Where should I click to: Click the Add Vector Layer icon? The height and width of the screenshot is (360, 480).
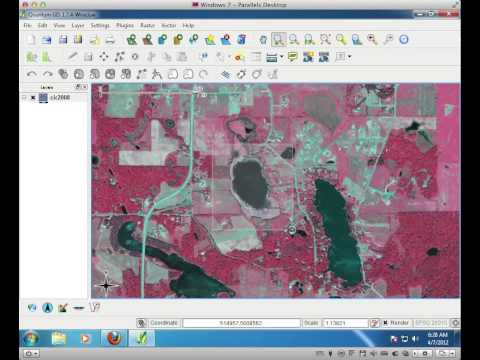pos(132,40)
